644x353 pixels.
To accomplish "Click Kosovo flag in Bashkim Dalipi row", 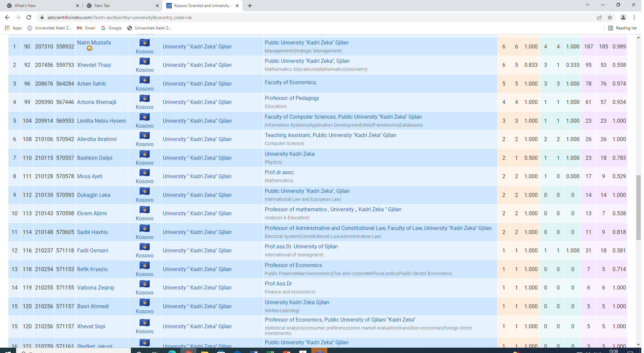I will (145, 154).
